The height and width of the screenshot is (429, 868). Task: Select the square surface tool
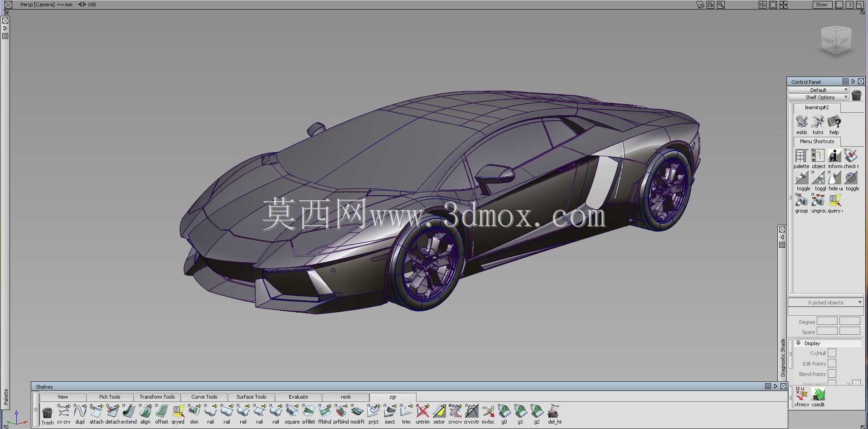[x=292, y=411]
